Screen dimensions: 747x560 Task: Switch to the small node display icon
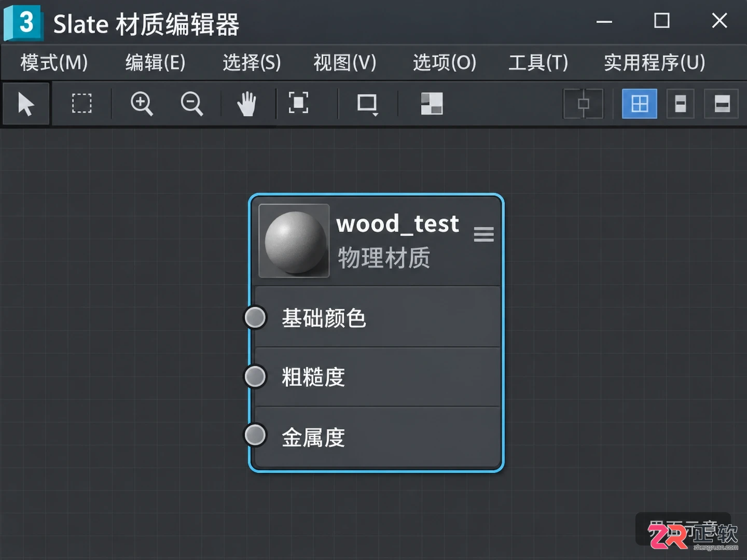680,104
